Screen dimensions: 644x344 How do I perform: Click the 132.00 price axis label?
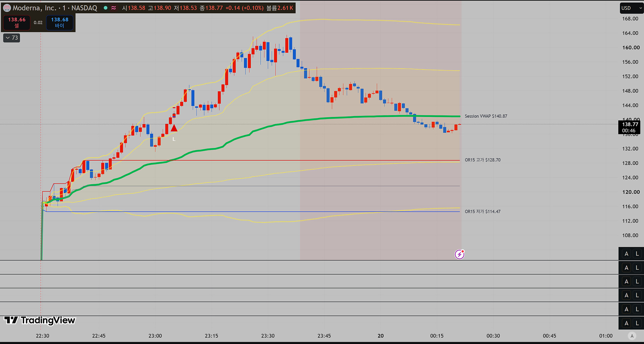[x=630, y=149]
